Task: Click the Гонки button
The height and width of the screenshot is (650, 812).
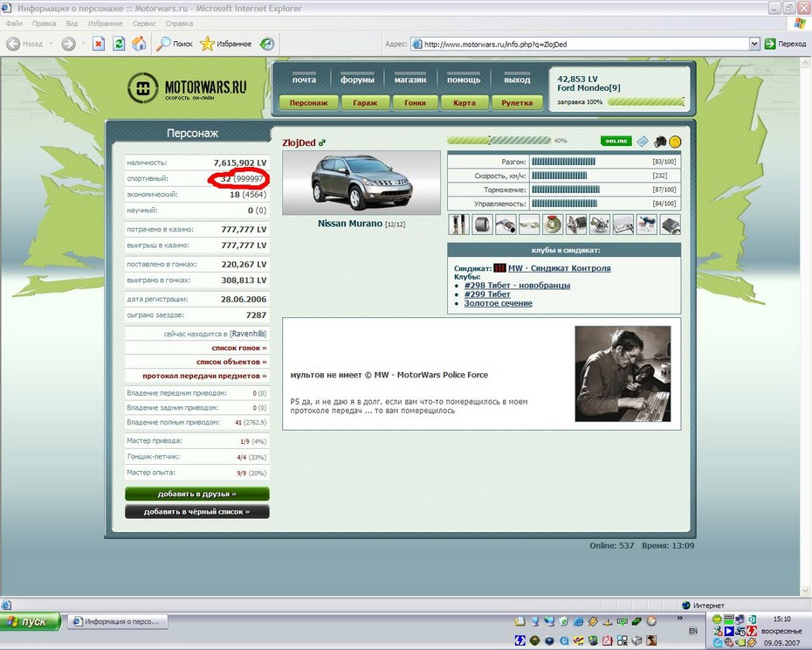Action: pos(415,102)
